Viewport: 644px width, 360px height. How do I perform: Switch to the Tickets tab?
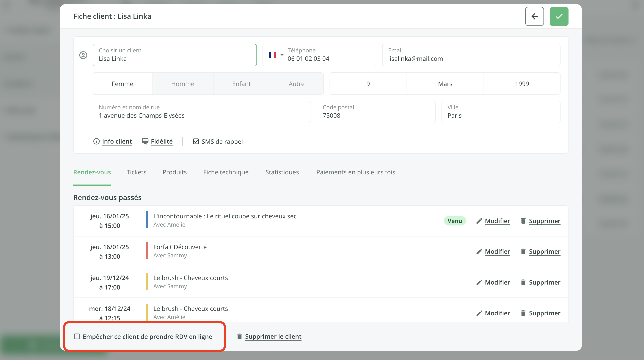point(136,172)
